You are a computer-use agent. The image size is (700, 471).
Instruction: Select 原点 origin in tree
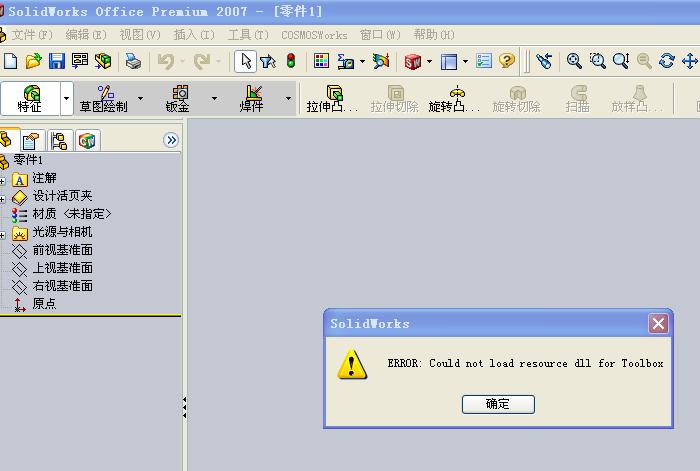tap(44, 304)
